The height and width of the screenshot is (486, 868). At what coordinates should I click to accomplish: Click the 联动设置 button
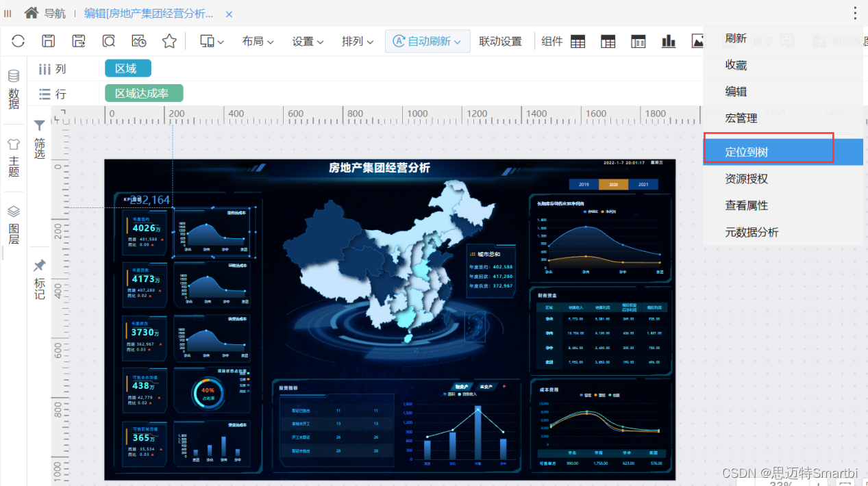point(501,41)
